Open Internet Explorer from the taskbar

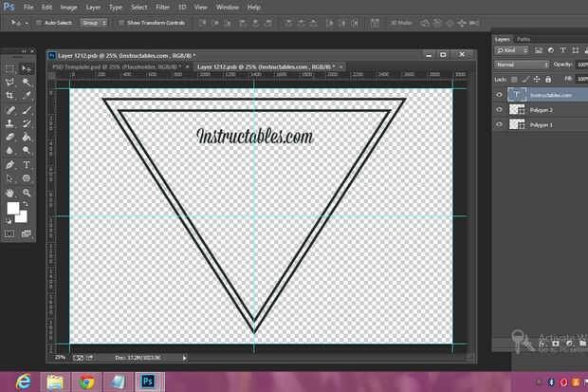click(24, 382)
